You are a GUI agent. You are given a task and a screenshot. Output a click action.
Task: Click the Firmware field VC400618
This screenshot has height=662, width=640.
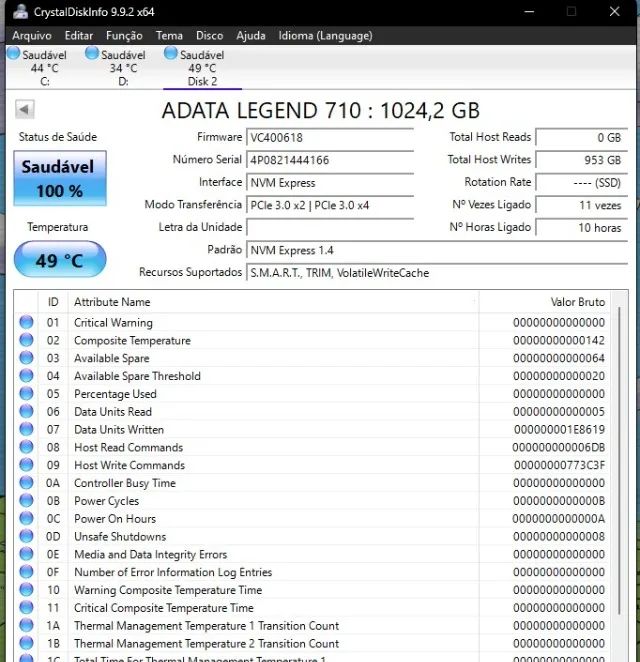(330, 137)
